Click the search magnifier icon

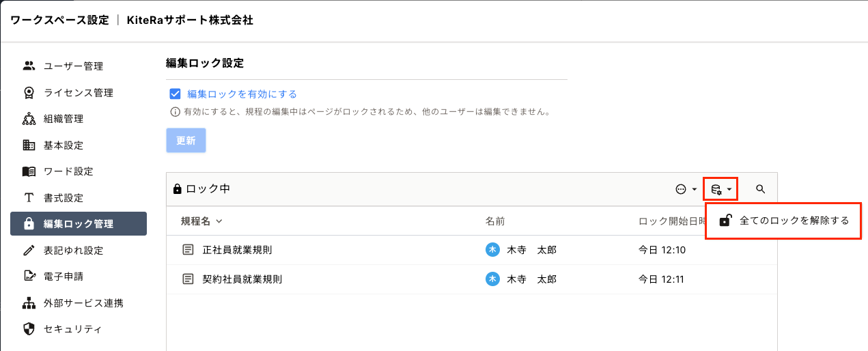(760, 189)
